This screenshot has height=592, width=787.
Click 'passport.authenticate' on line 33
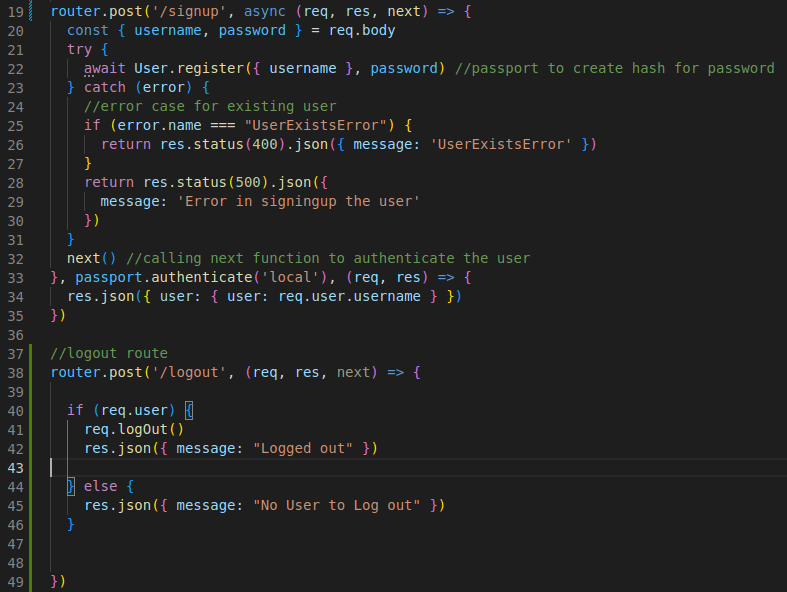(x=164, y=277)
